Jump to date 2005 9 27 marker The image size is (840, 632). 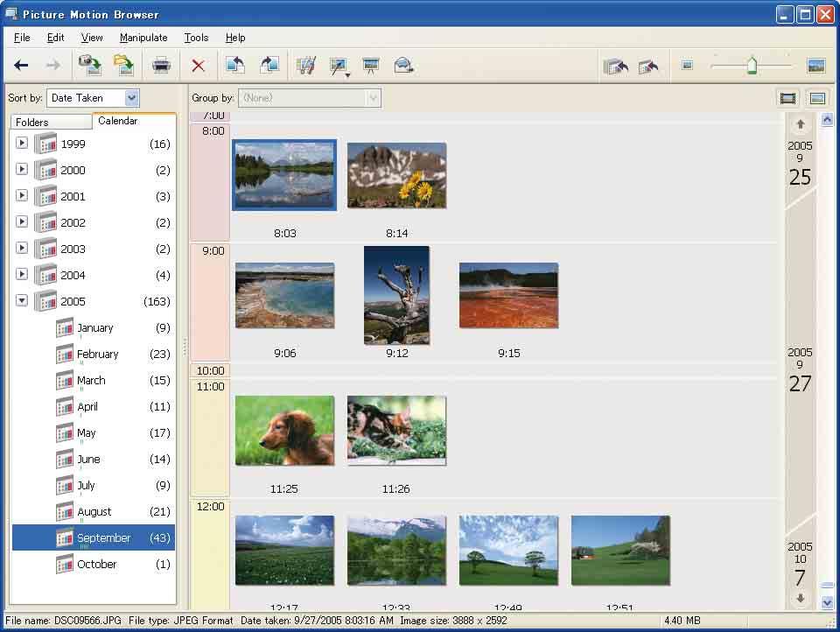(800, 370)
